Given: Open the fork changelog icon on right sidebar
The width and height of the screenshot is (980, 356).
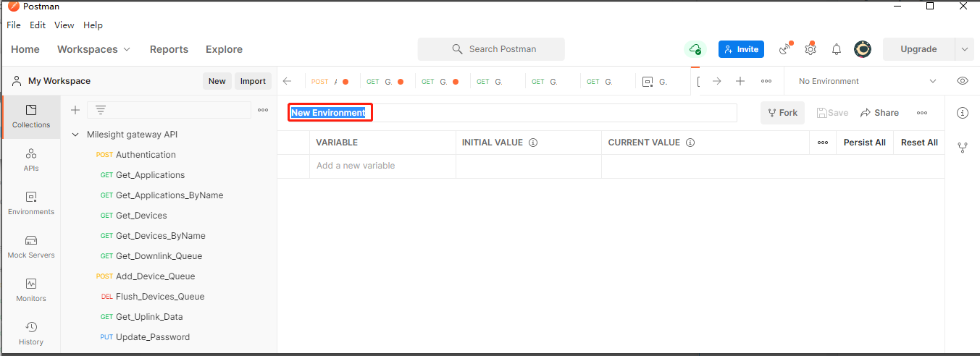Looking at the screenshot, I should point(963,148).
